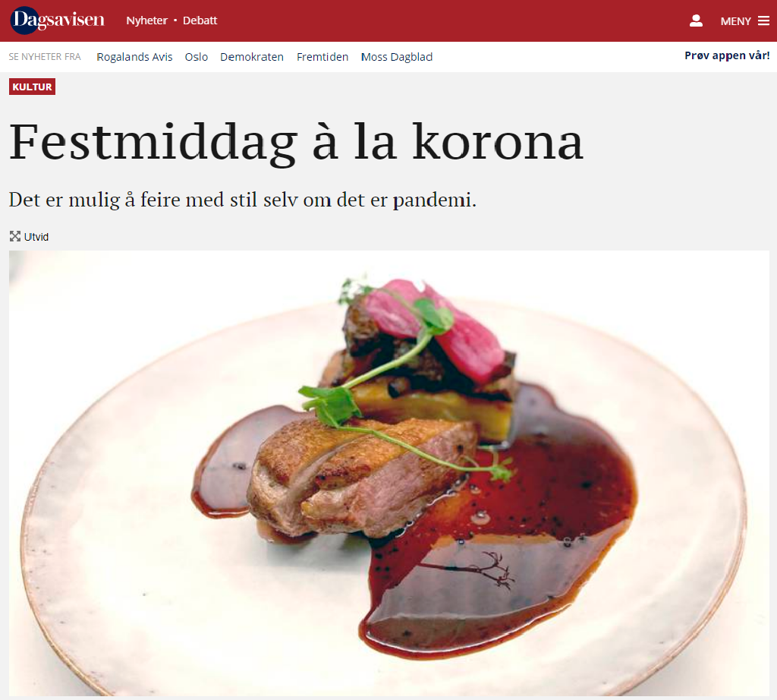The image size is (777, 700).
Task: Select the KULTUR category tag
Action: [32, 87]
